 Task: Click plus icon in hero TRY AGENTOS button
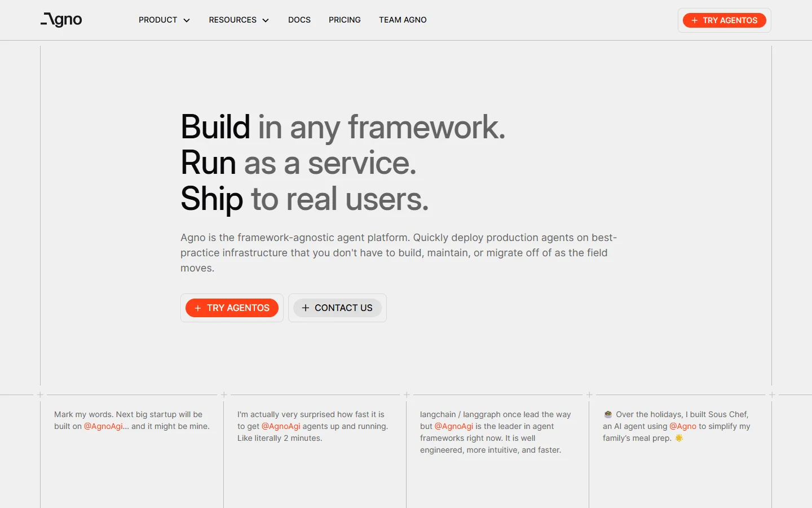coord(198,308)
